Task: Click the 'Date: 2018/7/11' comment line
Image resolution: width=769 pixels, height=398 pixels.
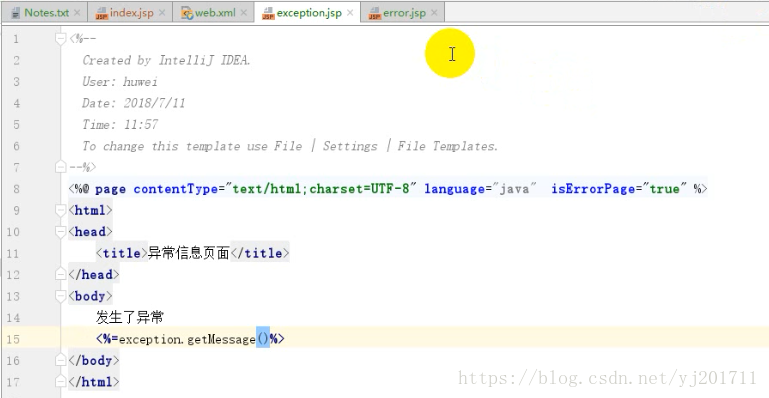Action: coord(133,103)
